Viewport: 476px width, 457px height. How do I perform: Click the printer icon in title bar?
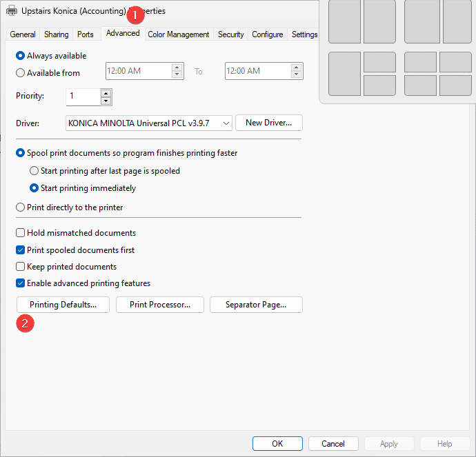[12, 11]
